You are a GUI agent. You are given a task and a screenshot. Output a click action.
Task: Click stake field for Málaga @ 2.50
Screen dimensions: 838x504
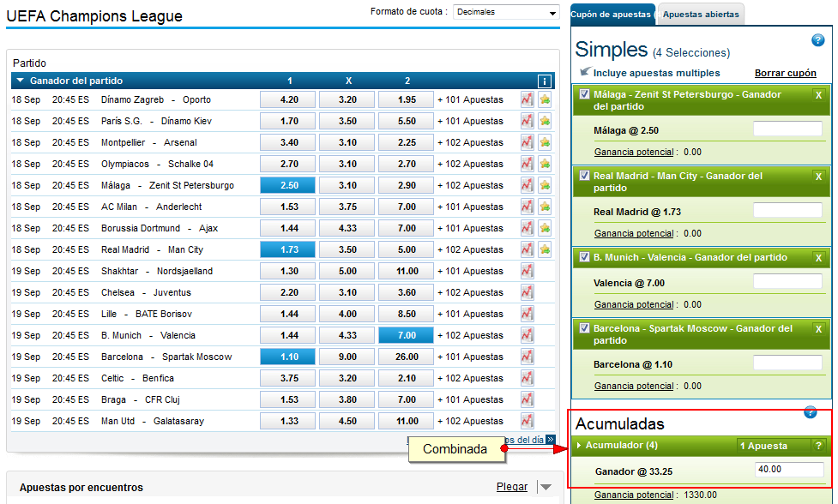(x=787, y=129)
